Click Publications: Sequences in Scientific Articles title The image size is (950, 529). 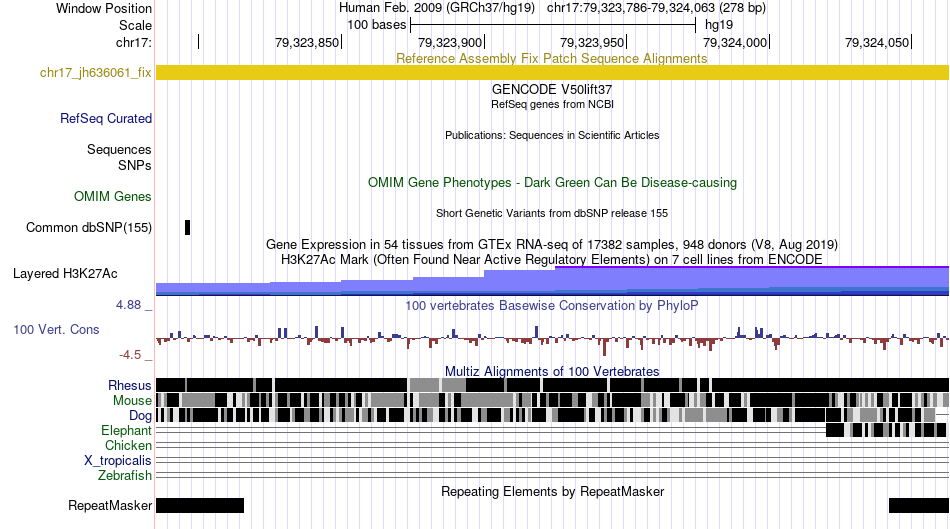pyautogui.click(x=552, y=135)
